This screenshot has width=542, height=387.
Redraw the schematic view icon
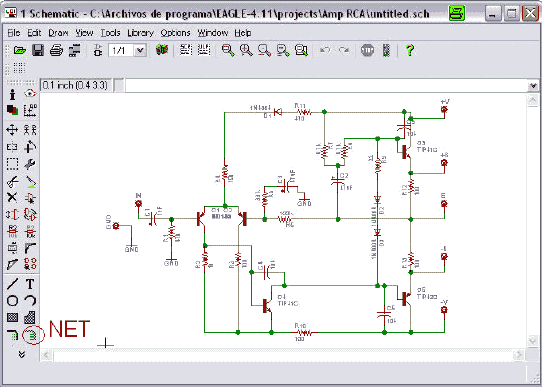coord(283,50)
